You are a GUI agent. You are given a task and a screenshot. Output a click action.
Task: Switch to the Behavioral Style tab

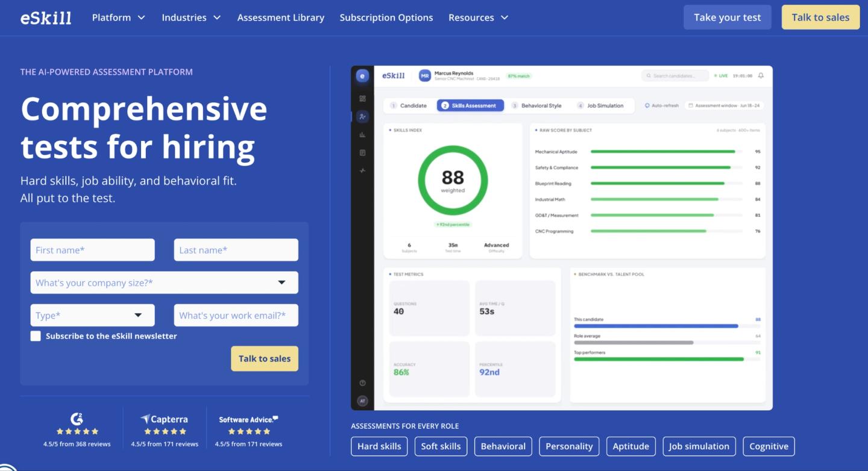click(536, 105)
